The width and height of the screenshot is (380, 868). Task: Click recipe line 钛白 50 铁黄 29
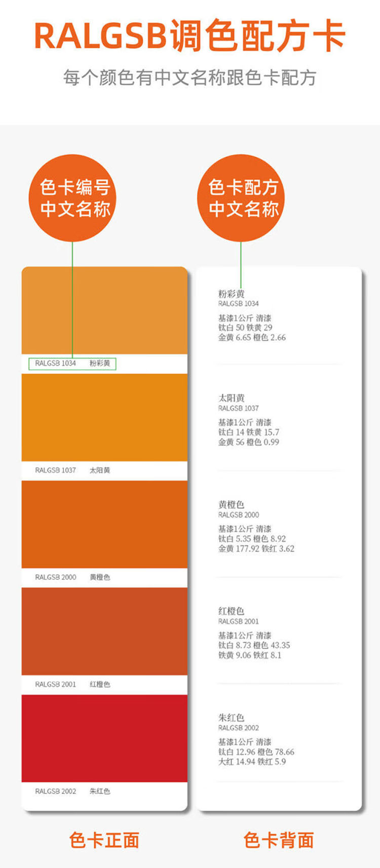[245, 328]
